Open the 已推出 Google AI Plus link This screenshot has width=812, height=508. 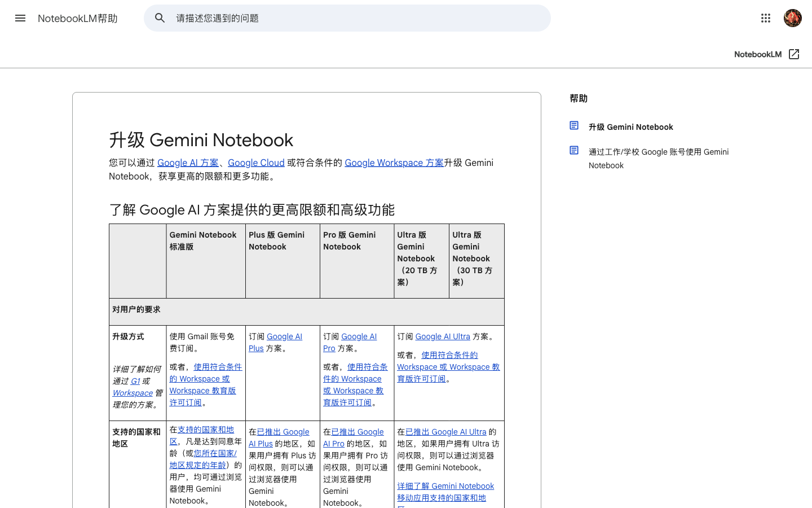pyautogui.click(x=279, y=437)
